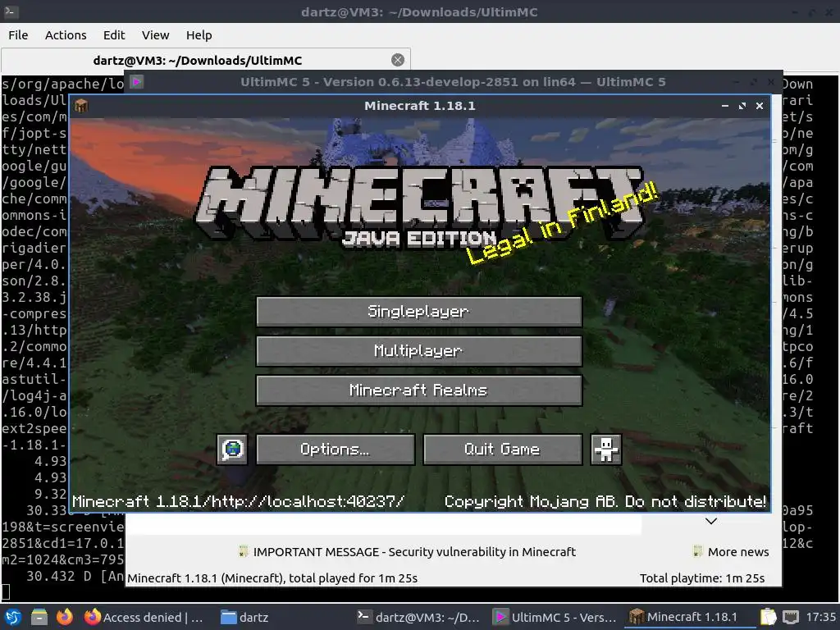Viewport: 840px width, 630px height.
Task: Close the terminal tab dartz@VM3
Action: (398, 60)
